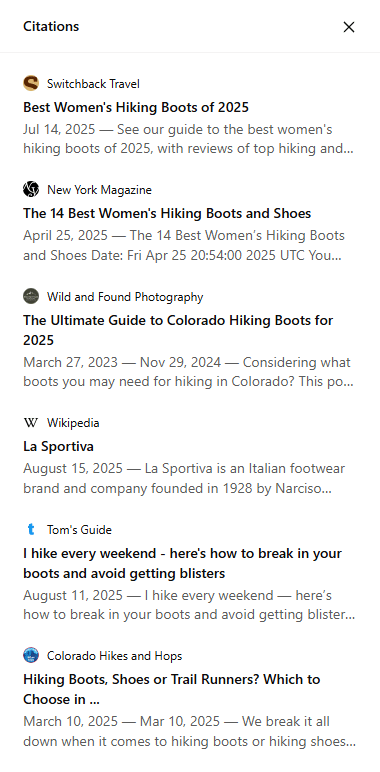
Task: Click the Wild and Found Photography favicon
Action: coord(31,296)
